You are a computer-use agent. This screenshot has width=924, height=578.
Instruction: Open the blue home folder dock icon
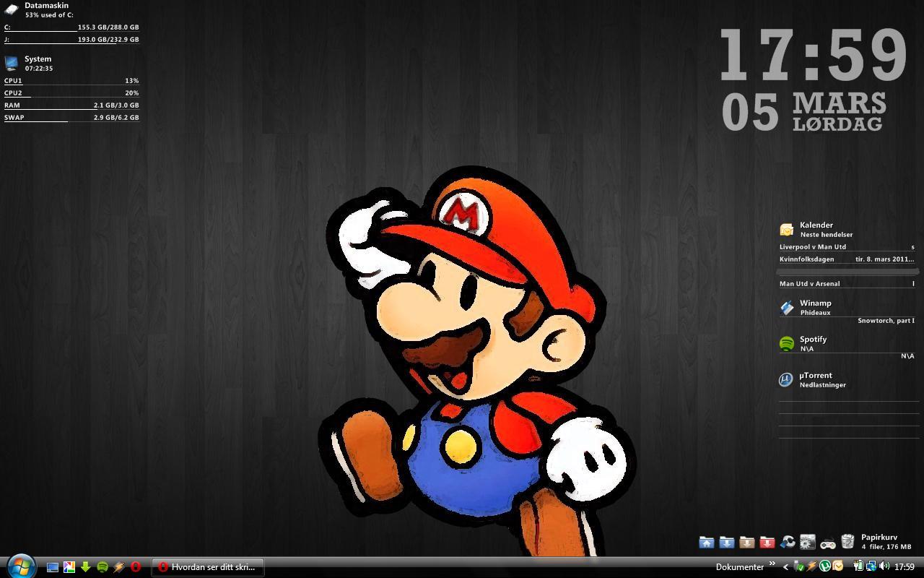[x=707, y=542]
